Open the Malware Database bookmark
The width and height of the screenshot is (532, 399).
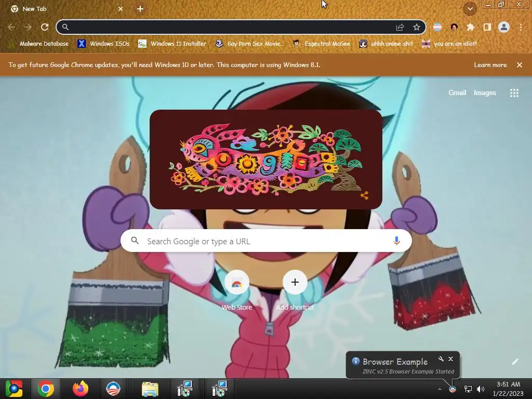39,44
